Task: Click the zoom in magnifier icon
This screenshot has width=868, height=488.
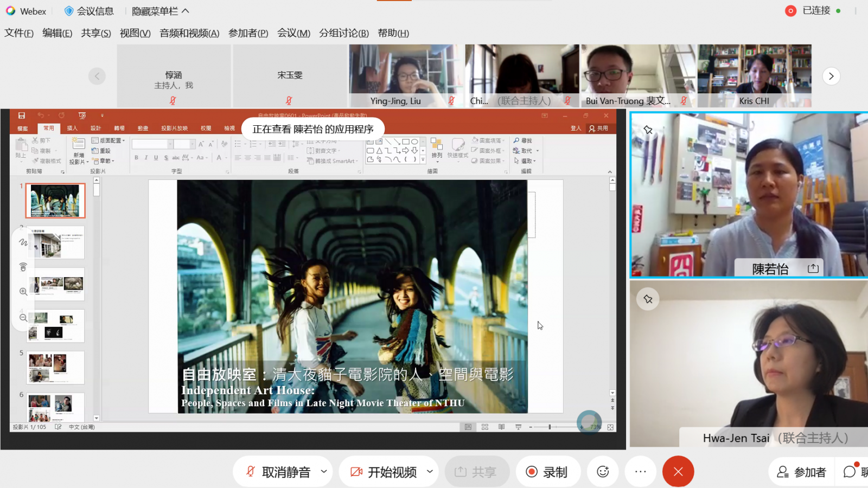Action: 23,292
